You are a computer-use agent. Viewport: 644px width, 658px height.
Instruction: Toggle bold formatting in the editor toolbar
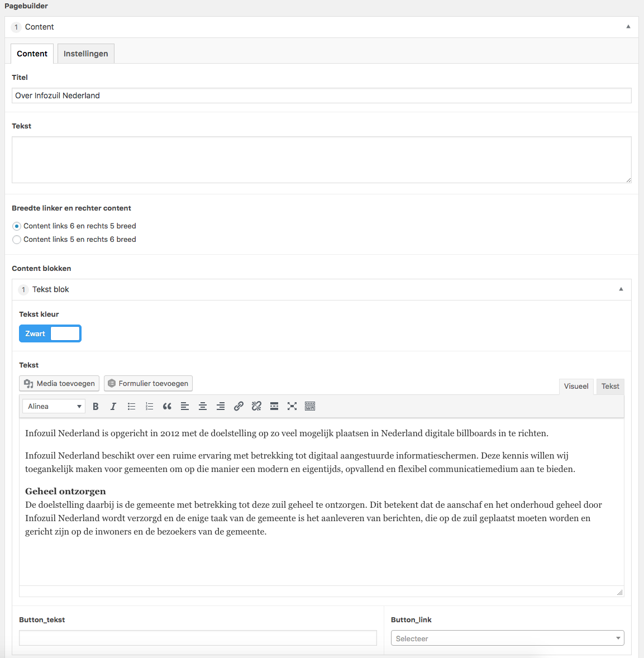click(96, 406)
